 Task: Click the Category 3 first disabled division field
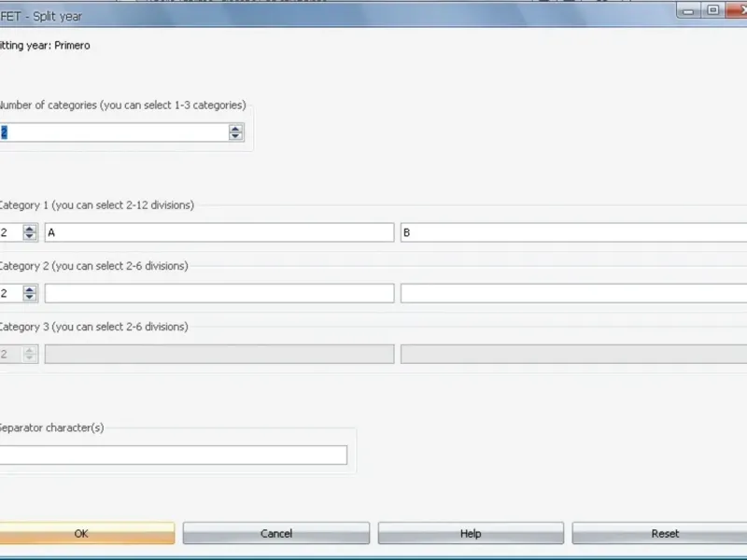click(219, 355)
